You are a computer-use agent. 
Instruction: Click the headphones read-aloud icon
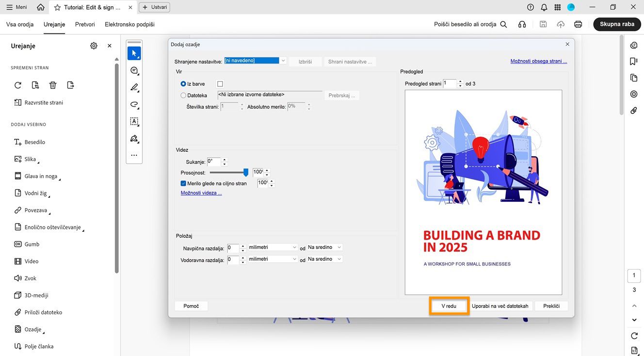[522, 24]
